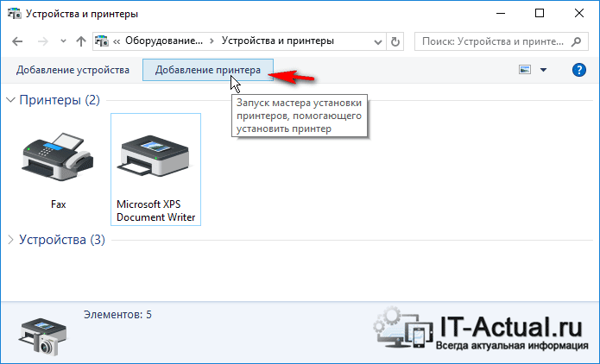The width and height of the screenshot is (600, 364).
Task: Click the address bar folder icon
Action: (x=102, y=41)
